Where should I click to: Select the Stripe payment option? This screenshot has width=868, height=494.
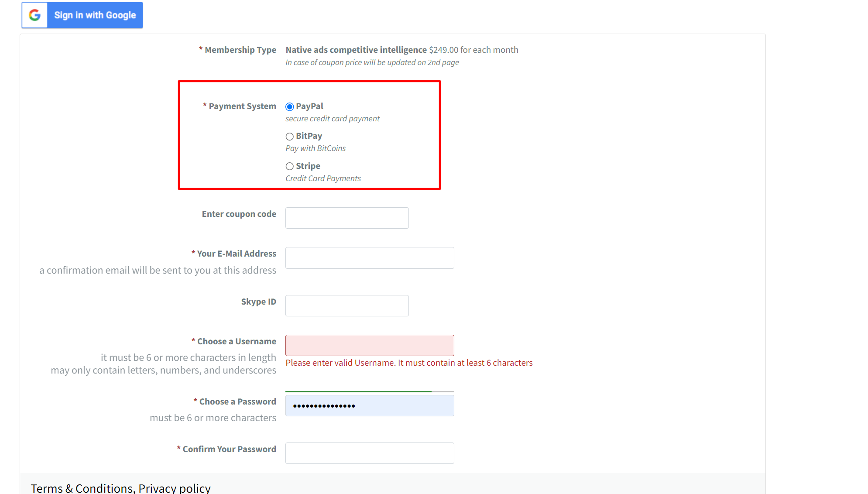point(290,166)
